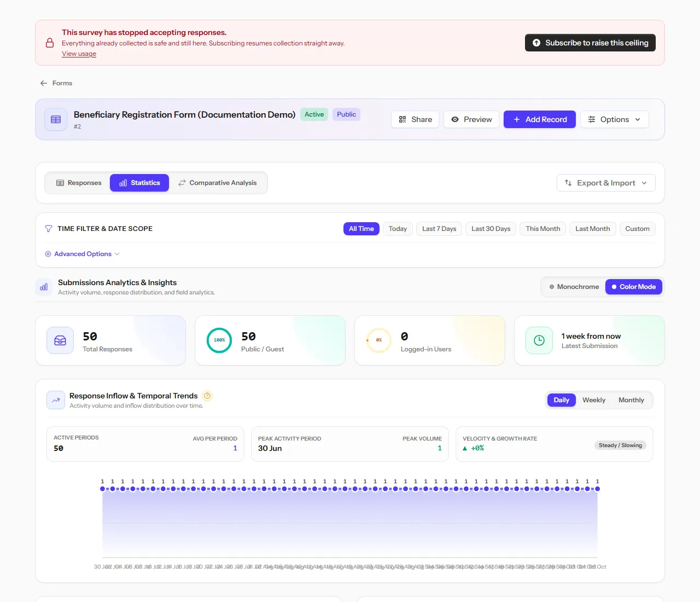Image resolution: width=700 pixels, height=602 pixels.
Task: Filter by Today
Action: 398,229
